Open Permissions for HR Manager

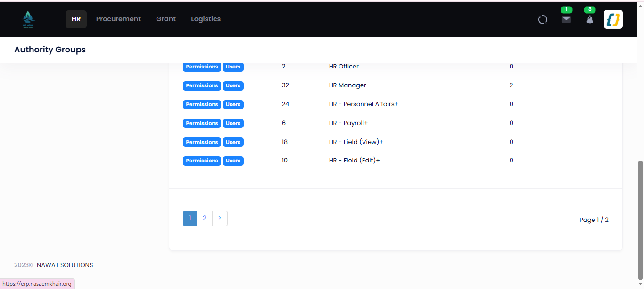point(202,85)
